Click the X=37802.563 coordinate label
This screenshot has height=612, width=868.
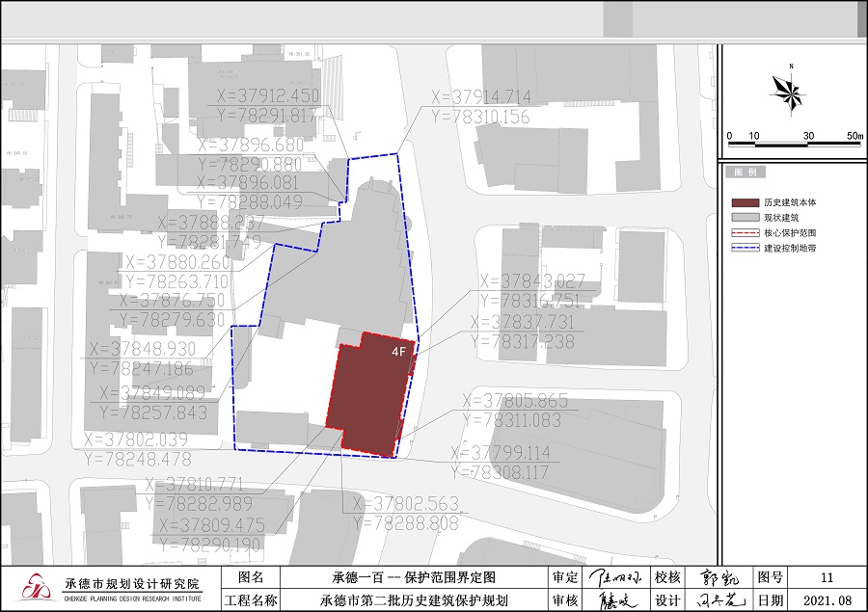pos(405,504)
